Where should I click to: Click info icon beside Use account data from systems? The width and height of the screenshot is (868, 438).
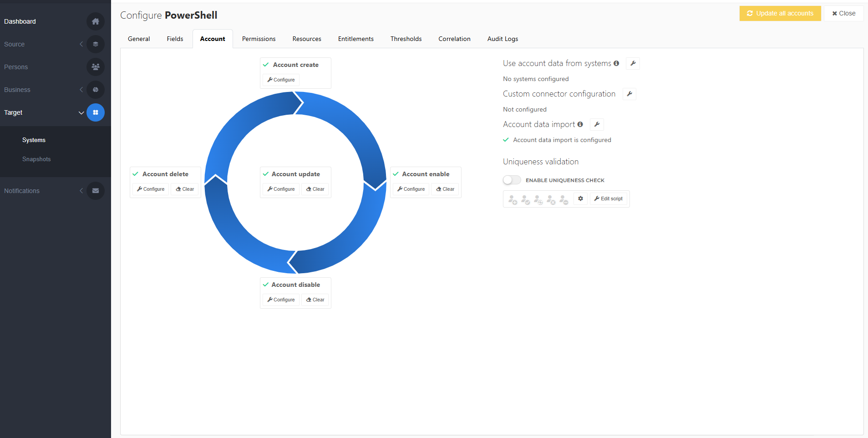click(616, 63)
